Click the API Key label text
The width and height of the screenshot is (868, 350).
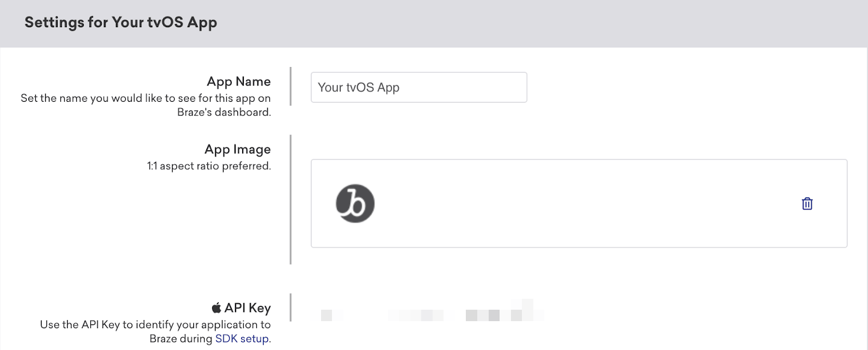coord(248,308)
